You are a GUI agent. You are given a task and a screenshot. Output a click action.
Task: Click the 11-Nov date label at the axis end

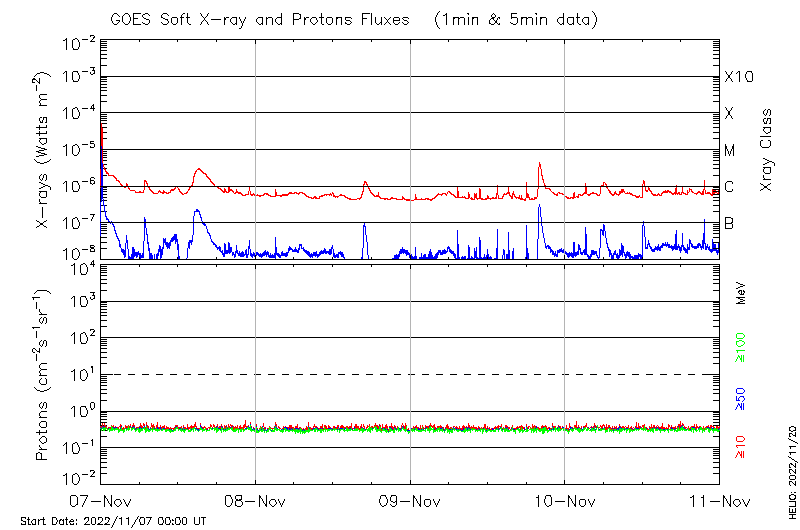point(719,500)
